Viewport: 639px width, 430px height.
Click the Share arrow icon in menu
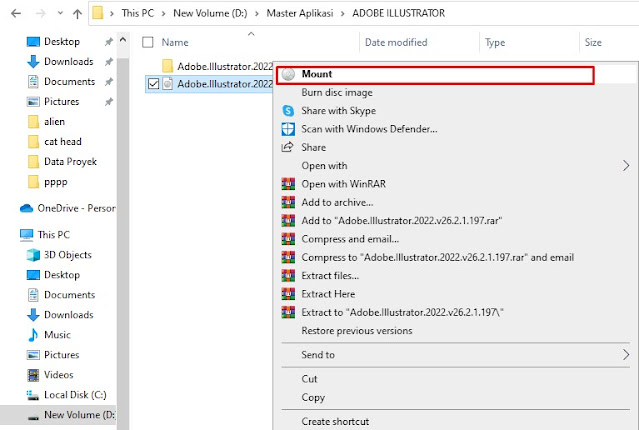(x=288, y=147)
